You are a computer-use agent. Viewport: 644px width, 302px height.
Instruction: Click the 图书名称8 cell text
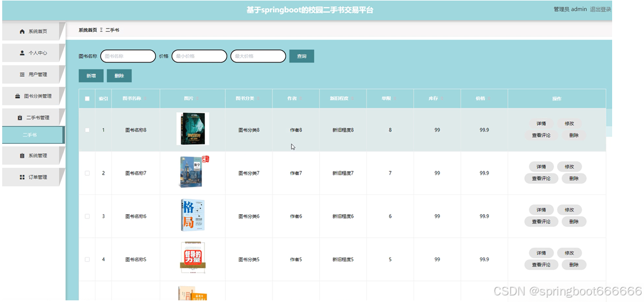coord(136,130)
